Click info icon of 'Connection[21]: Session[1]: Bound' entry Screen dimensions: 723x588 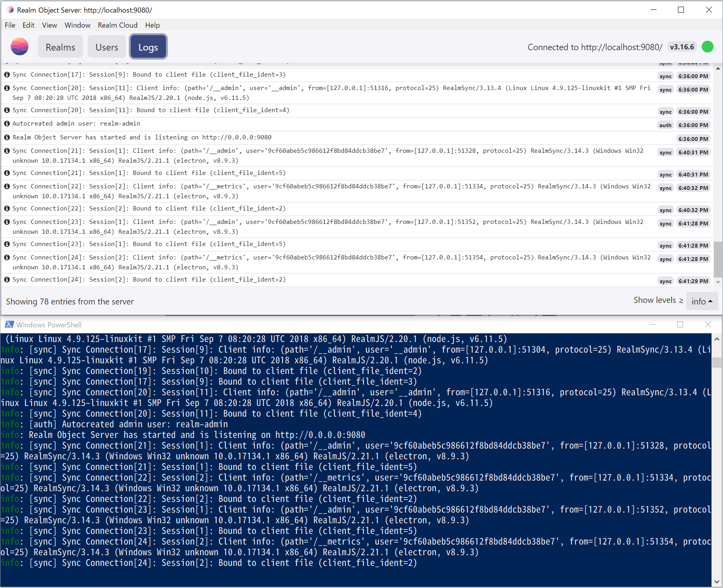tap(7, 173)
